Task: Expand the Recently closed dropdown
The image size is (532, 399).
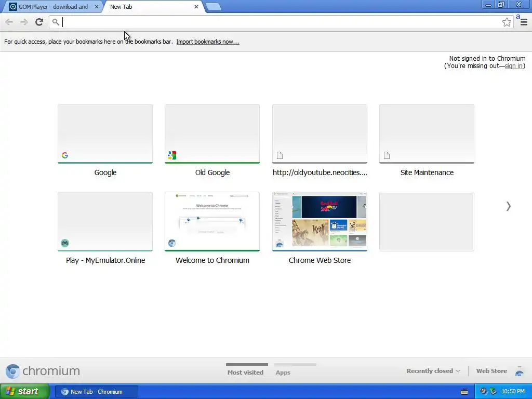Action: click(433, 371)
